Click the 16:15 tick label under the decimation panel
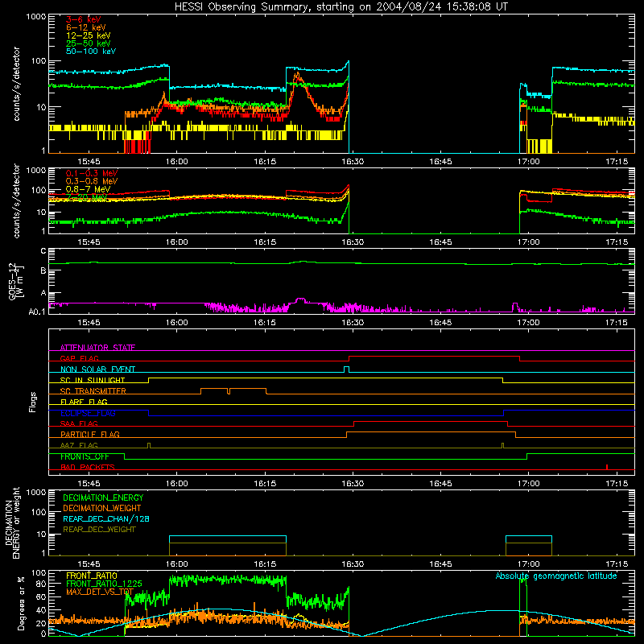Screen dimensions: 644x644 coord(265,564)
